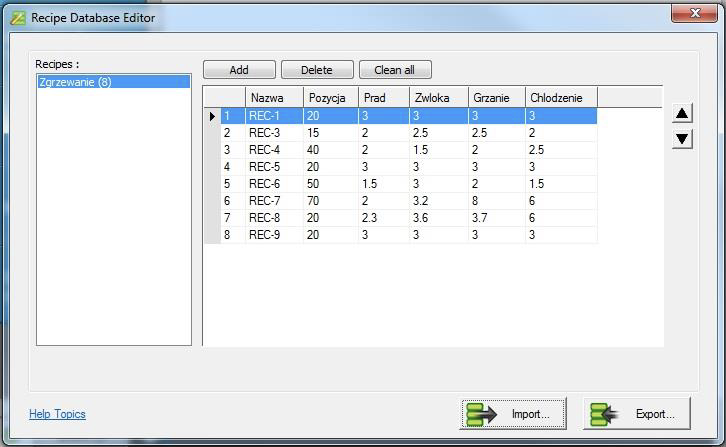Click the Add button
The image size is (726, 447).
pyautogui.click(x=239, y=70)
